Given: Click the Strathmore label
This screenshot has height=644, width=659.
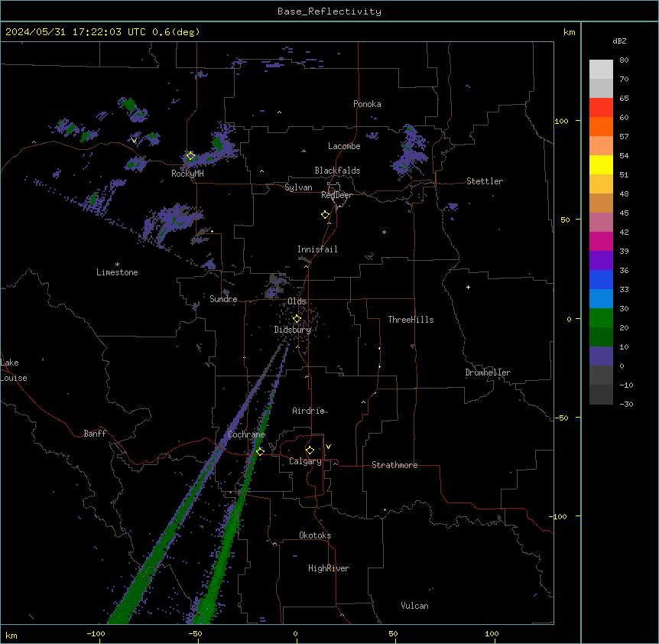Looking at the screenshot, I should [x=394, y=465].
